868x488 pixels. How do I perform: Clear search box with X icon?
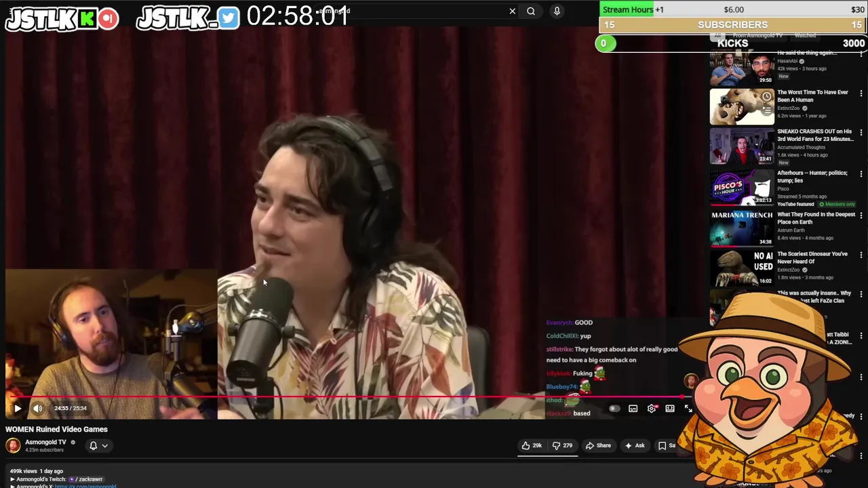[x=513, y=11]
